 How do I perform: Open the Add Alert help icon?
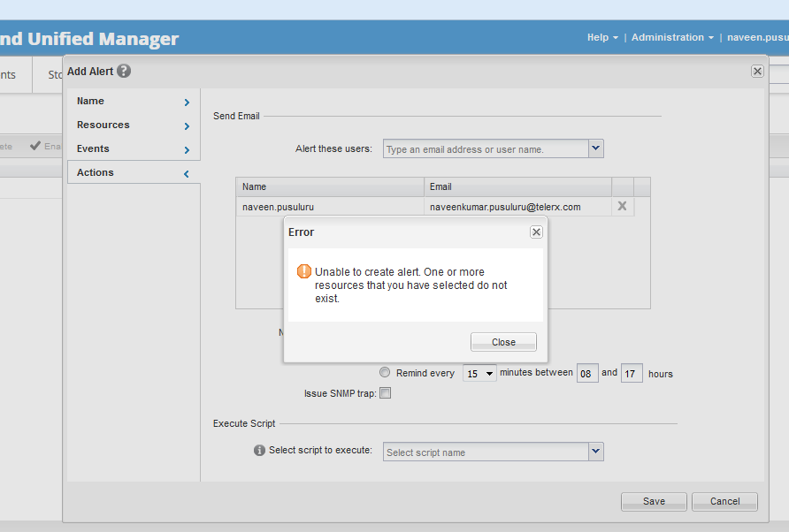124,71
